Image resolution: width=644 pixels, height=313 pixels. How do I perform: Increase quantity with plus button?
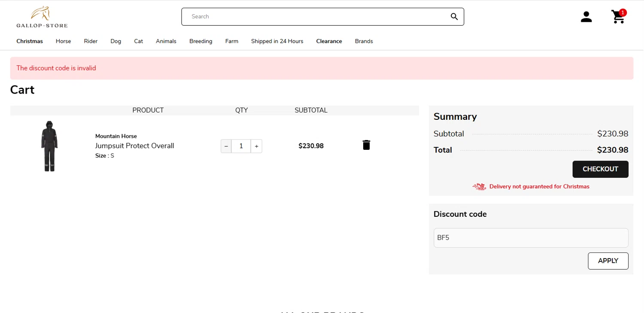coord(256,146)
